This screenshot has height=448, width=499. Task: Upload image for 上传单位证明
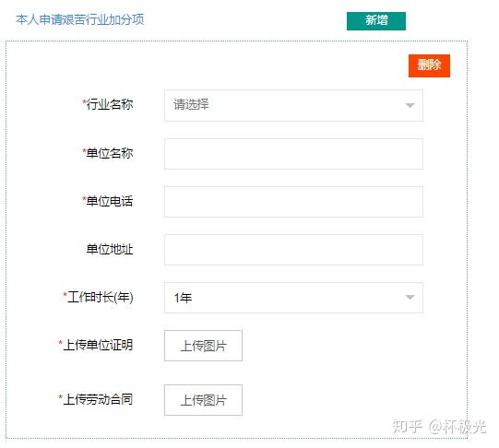tap(203, 346)
